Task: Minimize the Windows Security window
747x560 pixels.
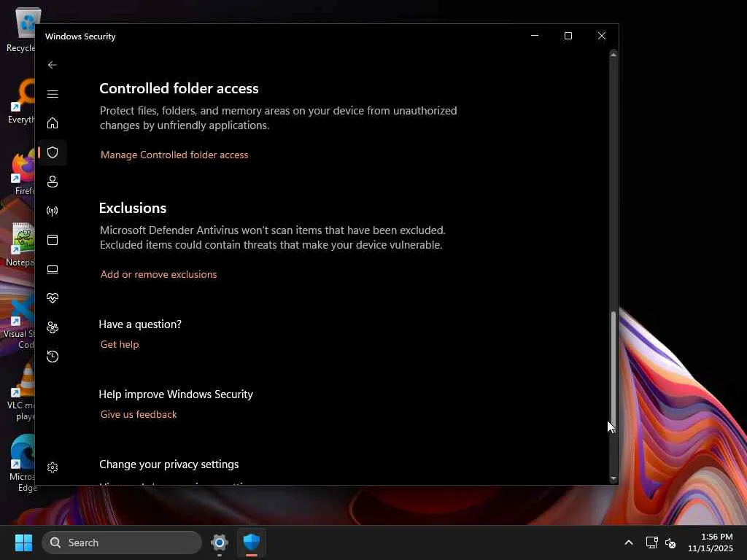Action: click(x=535, y=36)
